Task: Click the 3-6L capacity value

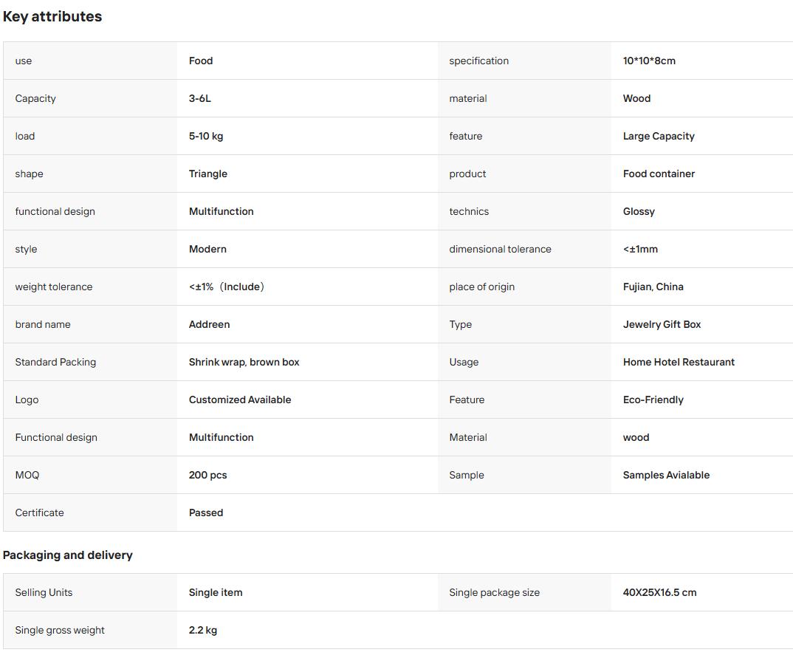Action: click(x=200, y=99)
